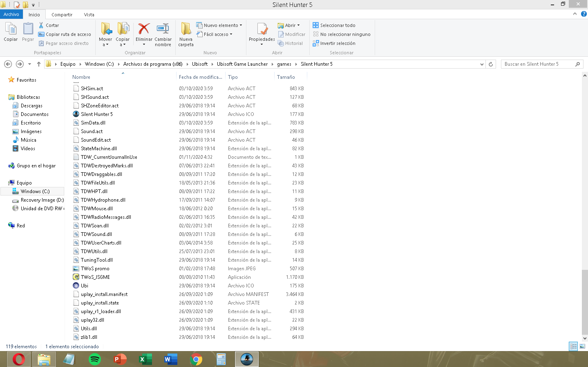This screenshot has height=367, width=588.
Task: Select the Silent Hunter 5 icon file
Action: click(93, 114)
